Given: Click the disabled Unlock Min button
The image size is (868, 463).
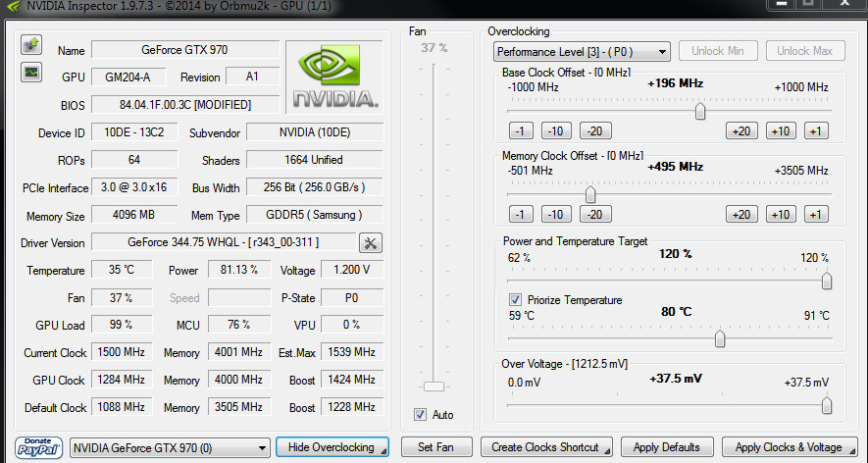Looking at the screenshot, I should pyautogui.click(x=717, y=51).
